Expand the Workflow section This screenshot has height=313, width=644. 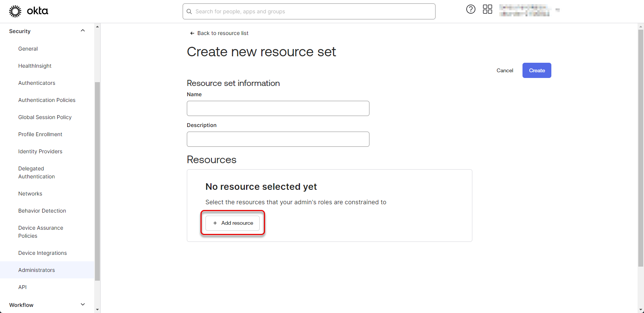pyautogui.click(x=83, y=305)
